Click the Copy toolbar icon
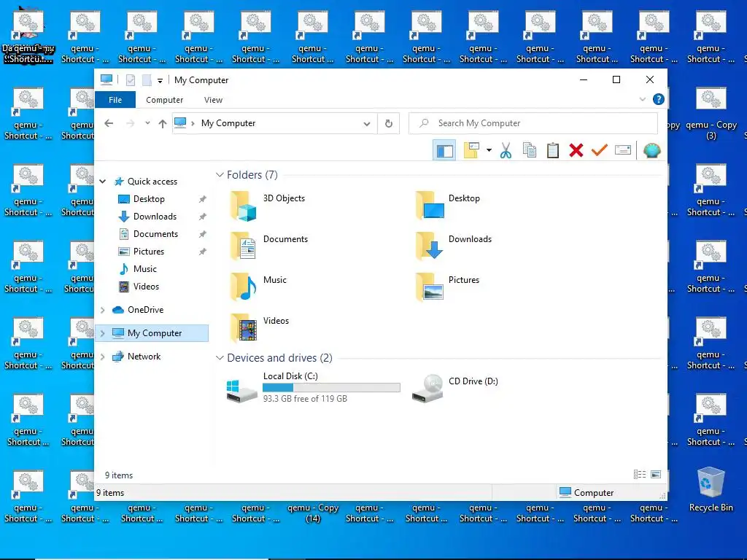Image resolution: width=747 pixels, height=560 pixels. click(530, 150)
